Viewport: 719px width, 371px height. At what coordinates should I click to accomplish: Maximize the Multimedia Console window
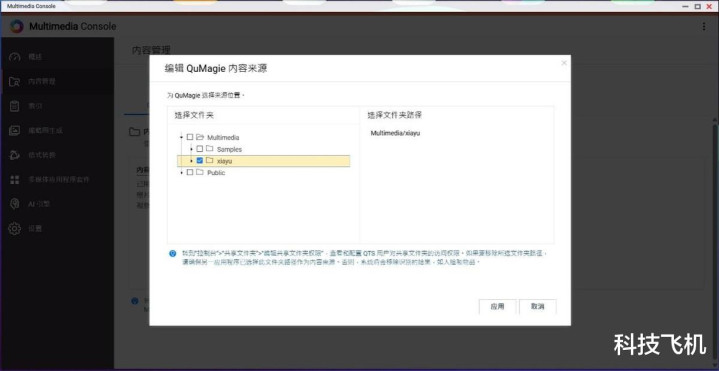(x=697, y=6)
